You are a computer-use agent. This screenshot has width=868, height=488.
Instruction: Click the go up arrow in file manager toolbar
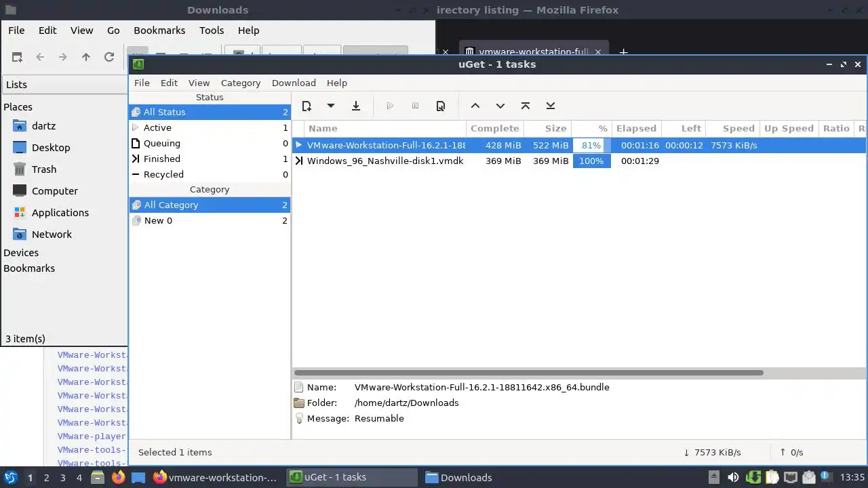[x=86, y=57]
